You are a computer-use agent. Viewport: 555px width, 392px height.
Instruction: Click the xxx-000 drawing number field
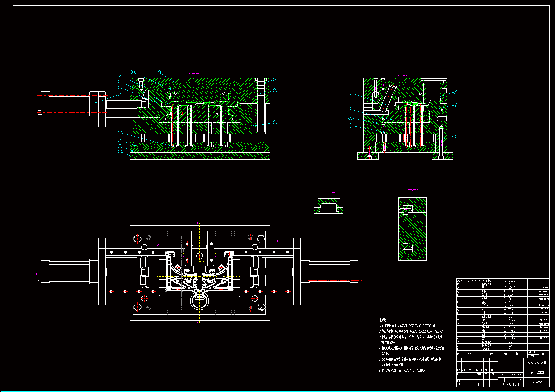(x=536, y=382)
